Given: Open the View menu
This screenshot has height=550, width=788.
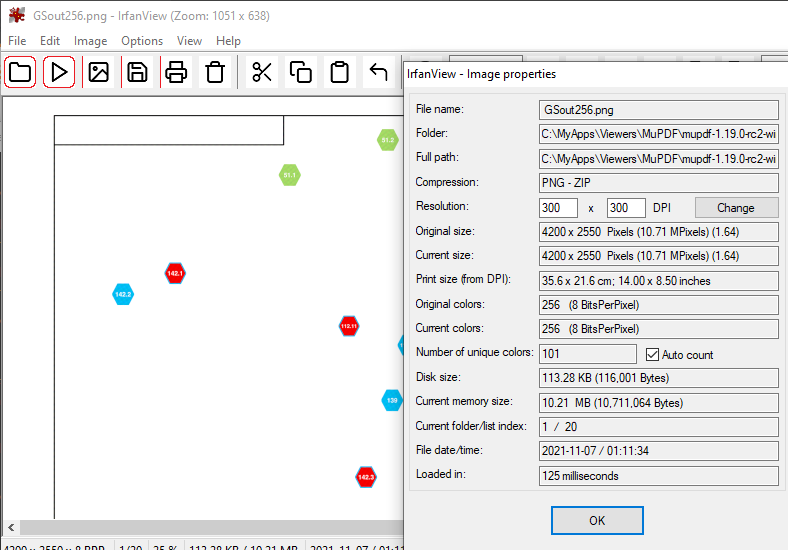Looking at the screenshot, I should 189,41.
